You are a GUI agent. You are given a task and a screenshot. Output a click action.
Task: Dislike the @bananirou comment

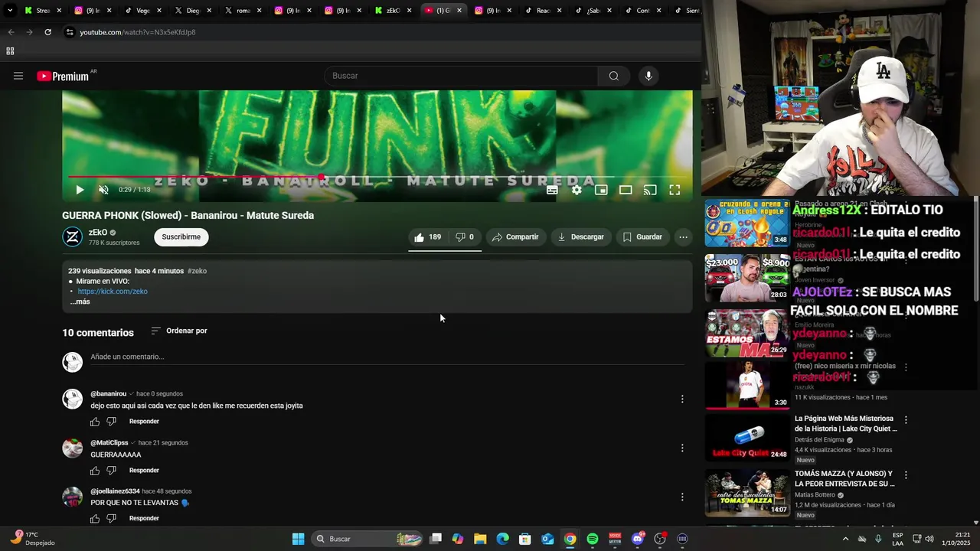[x=111, y=422]
